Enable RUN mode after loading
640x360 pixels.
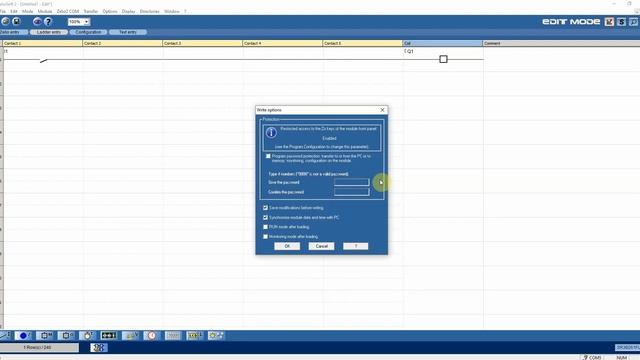265,227
